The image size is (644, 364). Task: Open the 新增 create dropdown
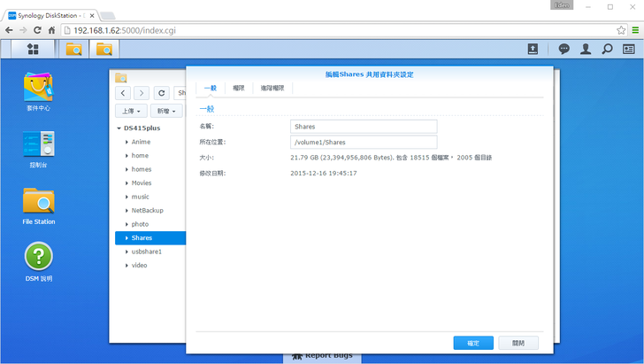(165, 111)
